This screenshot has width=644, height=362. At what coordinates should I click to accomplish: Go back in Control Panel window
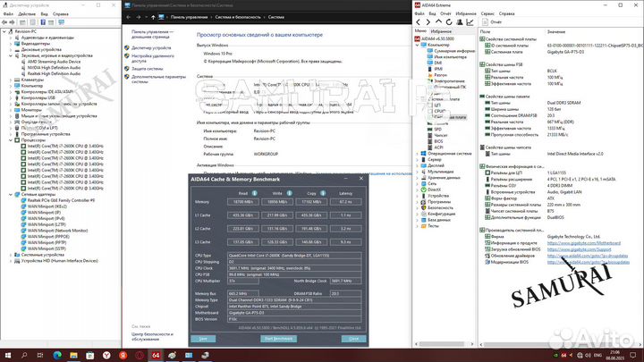pyautogui.click(x=129, y=17)
